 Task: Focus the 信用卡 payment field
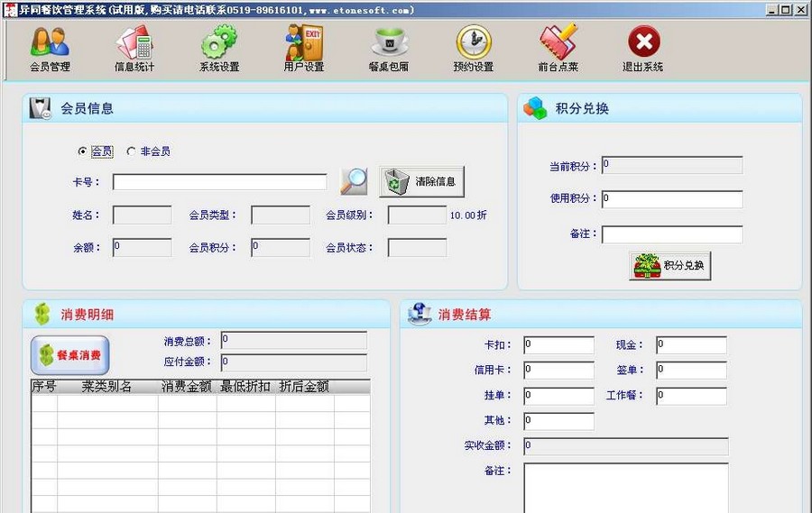pos(558,371)
